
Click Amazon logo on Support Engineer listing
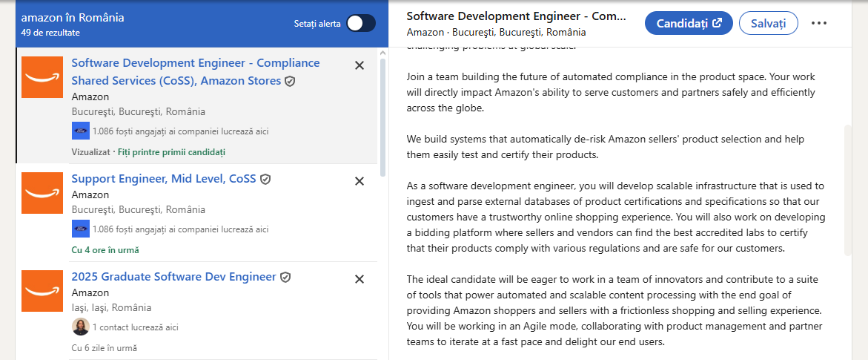42,192
